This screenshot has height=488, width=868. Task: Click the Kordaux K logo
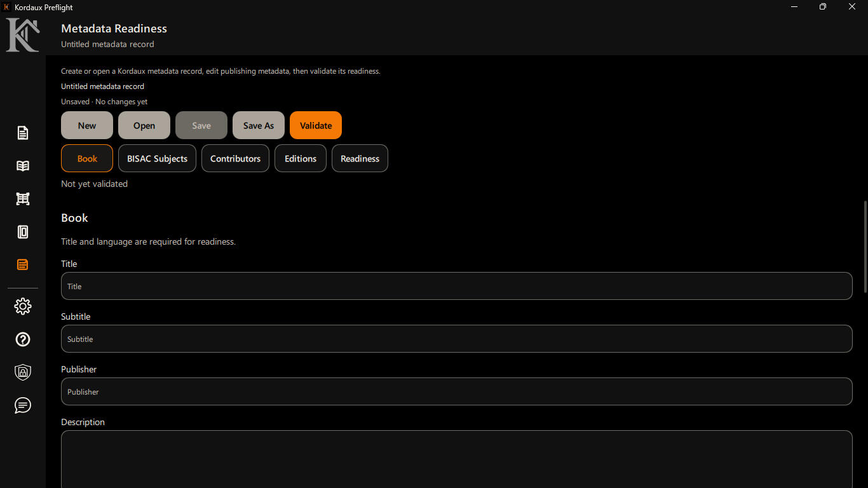[23, 34]
